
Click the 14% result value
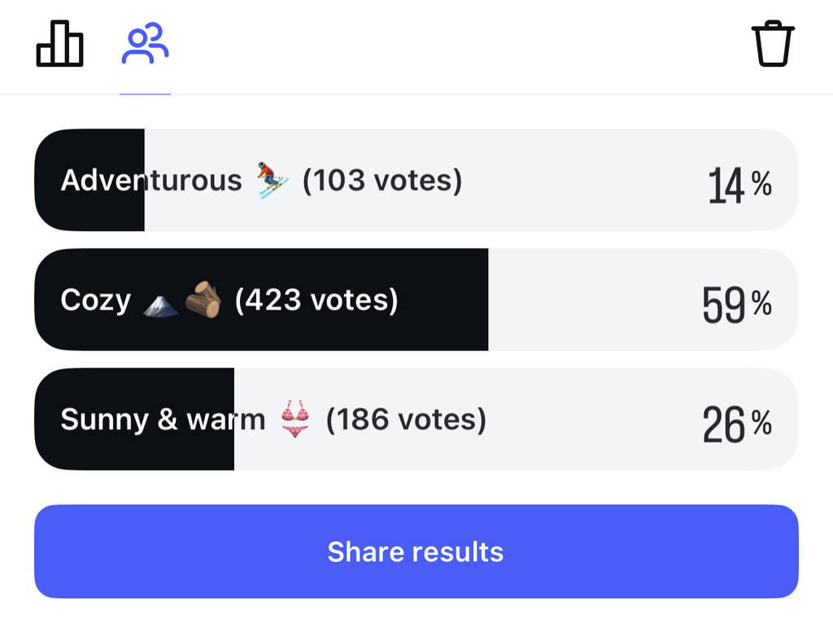point(739,185)
